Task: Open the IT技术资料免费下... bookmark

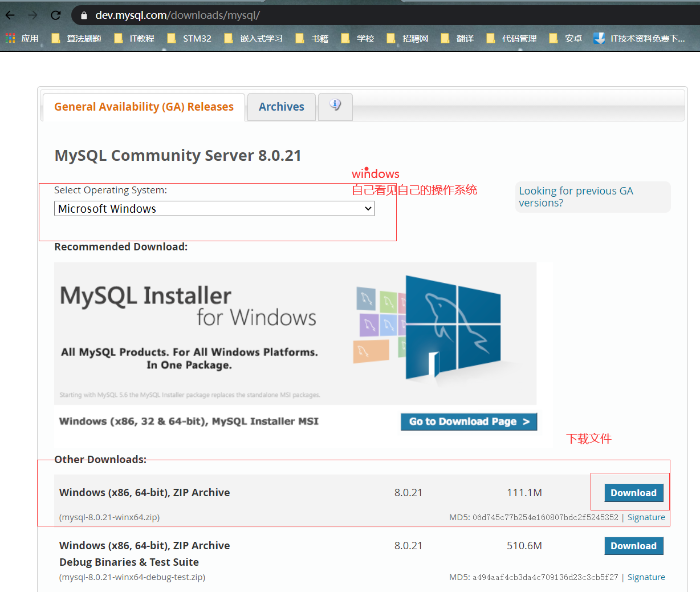Action: (639, 38)
